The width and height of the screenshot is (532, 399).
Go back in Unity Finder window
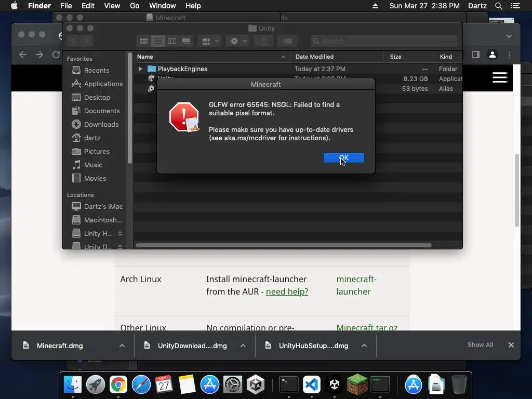pyautogui.click(x=73, y=41)
